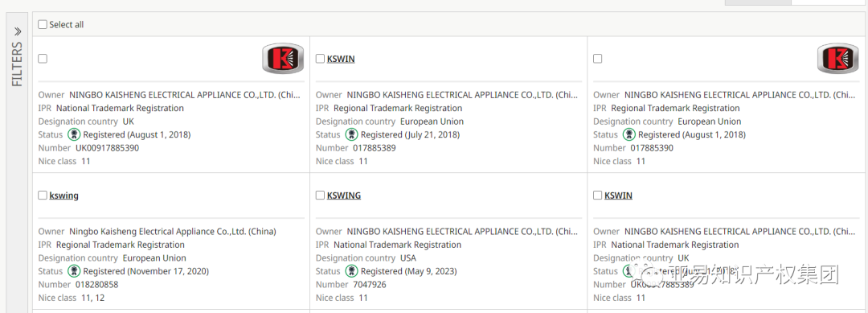The image size is (868, 313).
Task: Check the KSWIN 017885389 card checkbox
Action: point(320,59)
